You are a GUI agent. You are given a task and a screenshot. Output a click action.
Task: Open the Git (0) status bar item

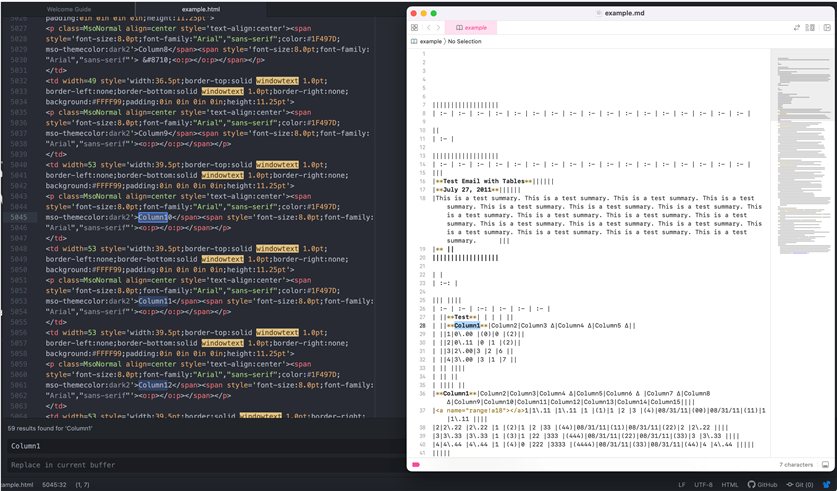point(802,484)
